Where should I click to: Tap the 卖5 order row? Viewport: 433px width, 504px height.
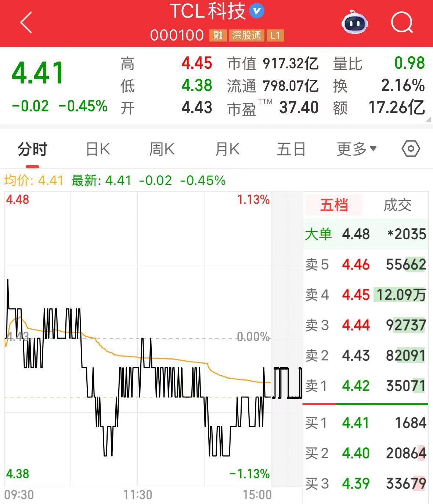[366, 264]
